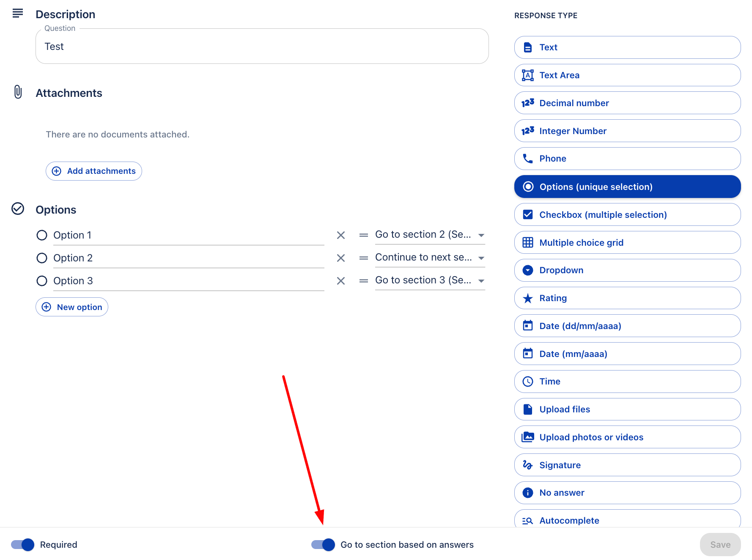Click the star icon for Rating

tap(528, 299)
